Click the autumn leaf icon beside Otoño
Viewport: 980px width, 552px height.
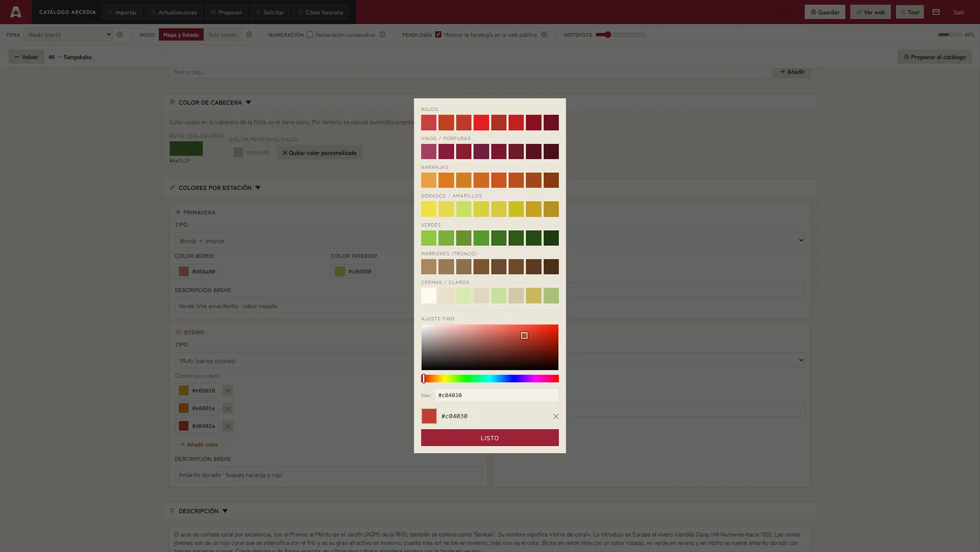(x=178, y=332)
